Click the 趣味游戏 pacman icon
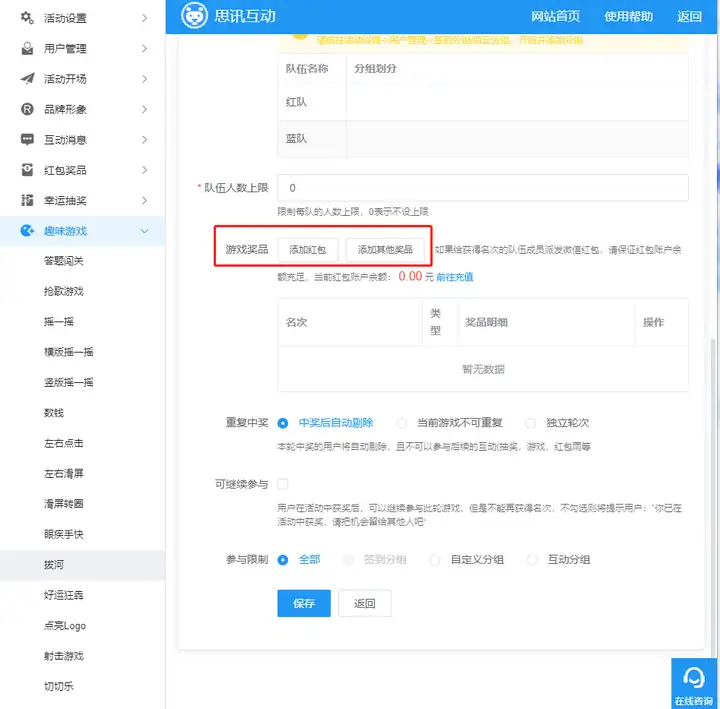 click(x=27, y=231)
